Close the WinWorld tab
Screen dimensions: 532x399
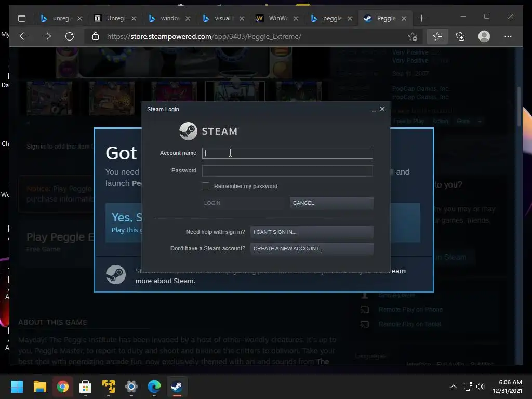[x=296, y=18]
